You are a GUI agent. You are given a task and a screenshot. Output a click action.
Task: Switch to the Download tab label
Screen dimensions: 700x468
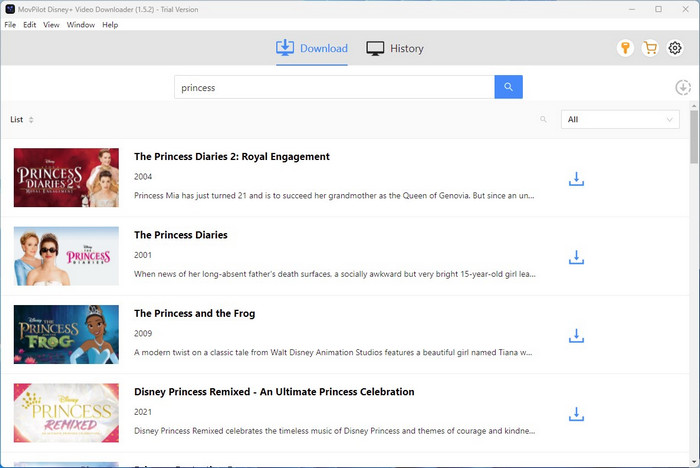coord(324,48)
